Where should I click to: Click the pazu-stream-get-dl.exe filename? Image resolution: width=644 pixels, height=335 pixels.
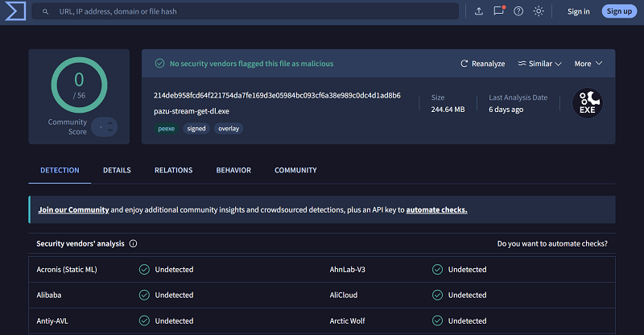[192, 111]
